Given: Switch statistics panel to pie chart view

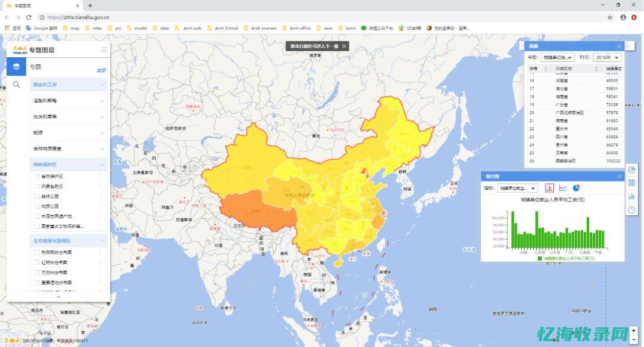Looking at the screenshot, I should coord(576,188).
